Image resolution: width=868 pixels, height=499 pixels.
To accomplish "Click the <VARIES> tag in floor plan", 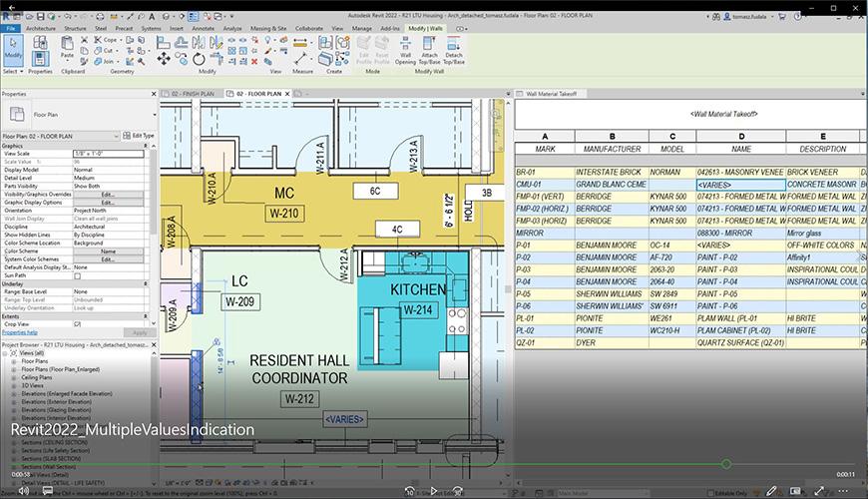I will (x=344, y=419).
